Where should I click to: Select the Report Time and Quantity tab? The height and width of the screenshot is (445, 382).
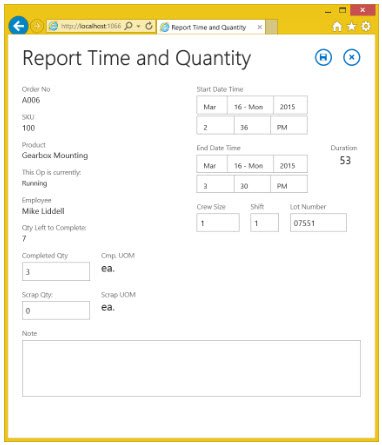pyautogui.click(x=211, y=27)
